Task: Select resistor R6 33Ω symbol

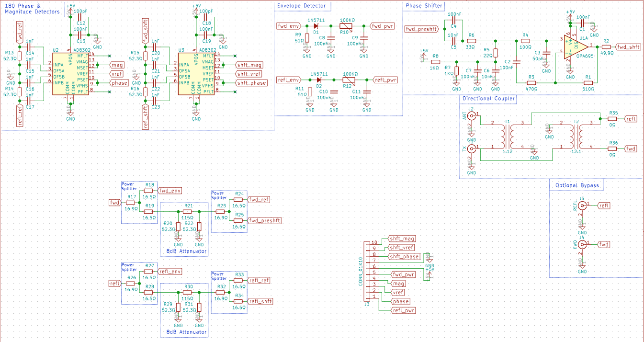Action: 472,41
